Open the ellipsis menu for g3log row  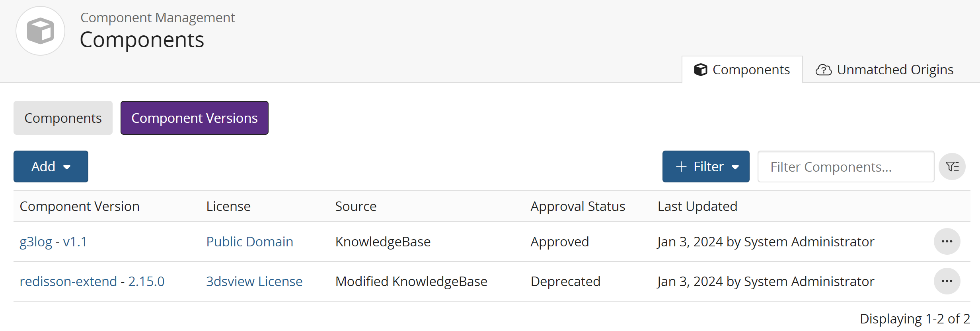[x=947, y=241]
